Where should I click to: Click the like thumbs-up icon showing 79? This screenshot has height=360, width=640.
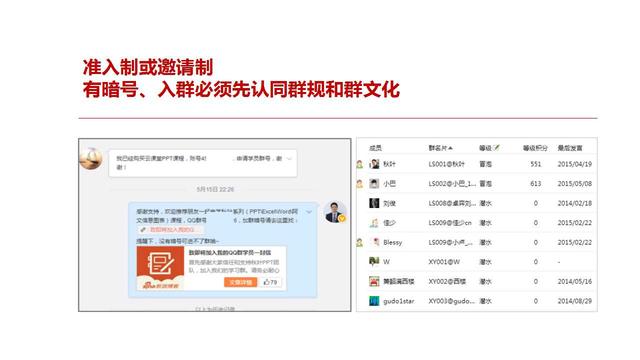tap(267, 282)
